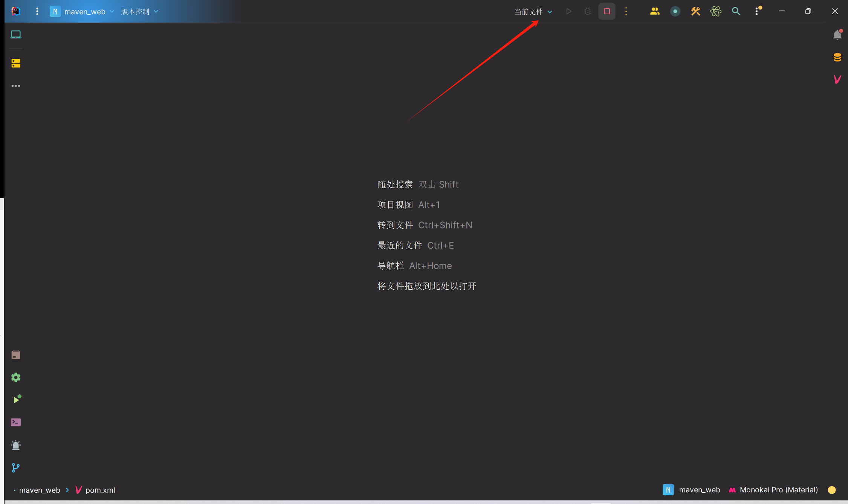
Task: Open the Project tool window icon
Action: click(x=16, y=35)
